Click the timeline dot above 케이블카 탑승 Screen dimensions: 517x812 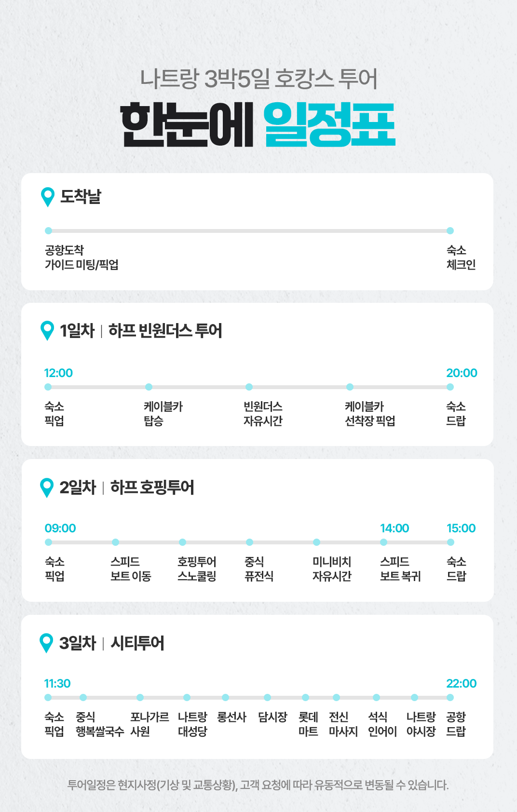pos(149,387)
